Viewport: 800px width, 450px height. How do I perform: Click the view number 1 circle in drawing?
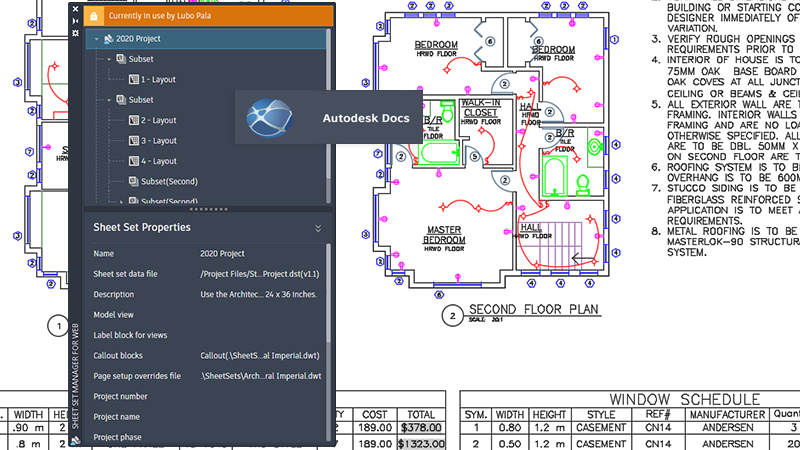(x=58, y=326)
